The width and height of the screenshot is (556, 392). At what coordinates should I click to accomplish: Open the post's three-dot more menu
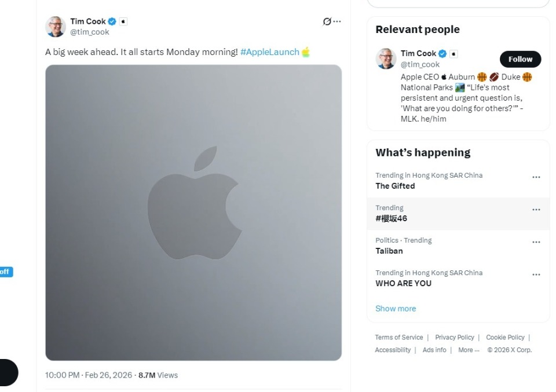pos(337,21)
